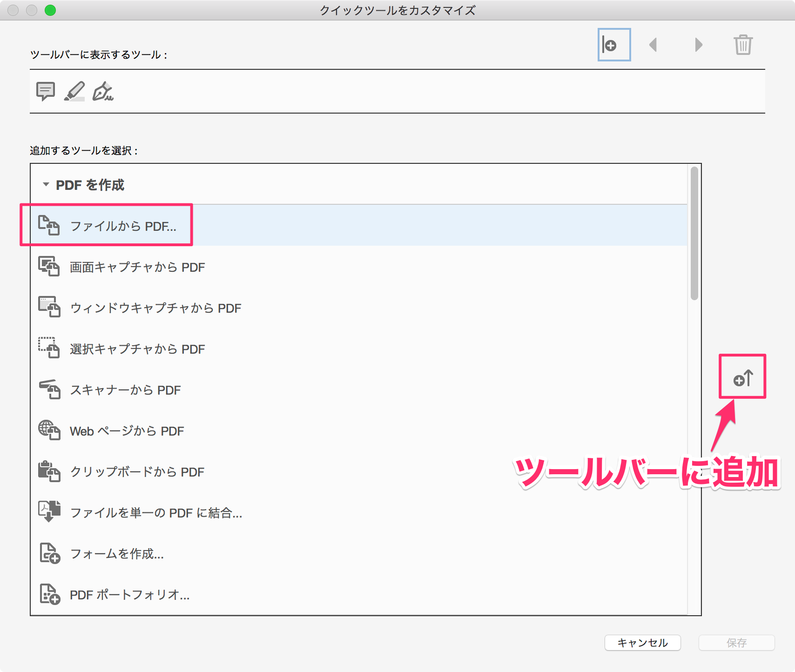Click the スキャナーから PDF icon

click(x=49, y=389)
